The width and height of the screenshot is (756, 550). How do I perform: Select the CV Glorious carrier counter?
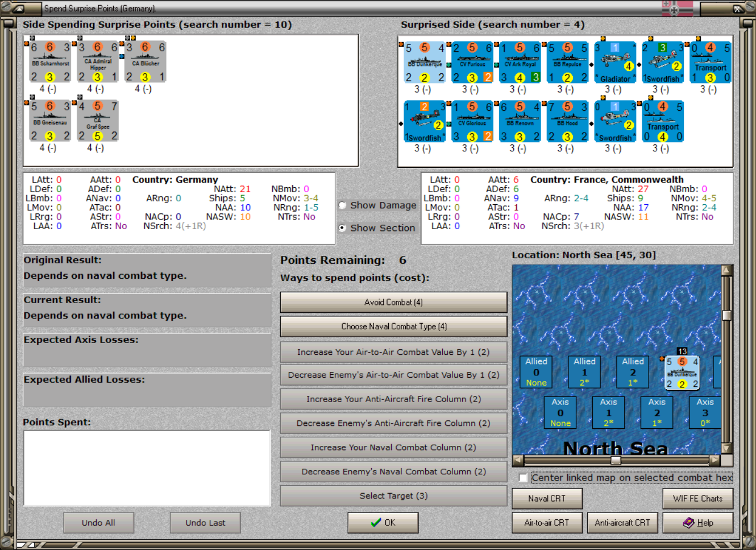pyautogui.click(x=472, y=122)
